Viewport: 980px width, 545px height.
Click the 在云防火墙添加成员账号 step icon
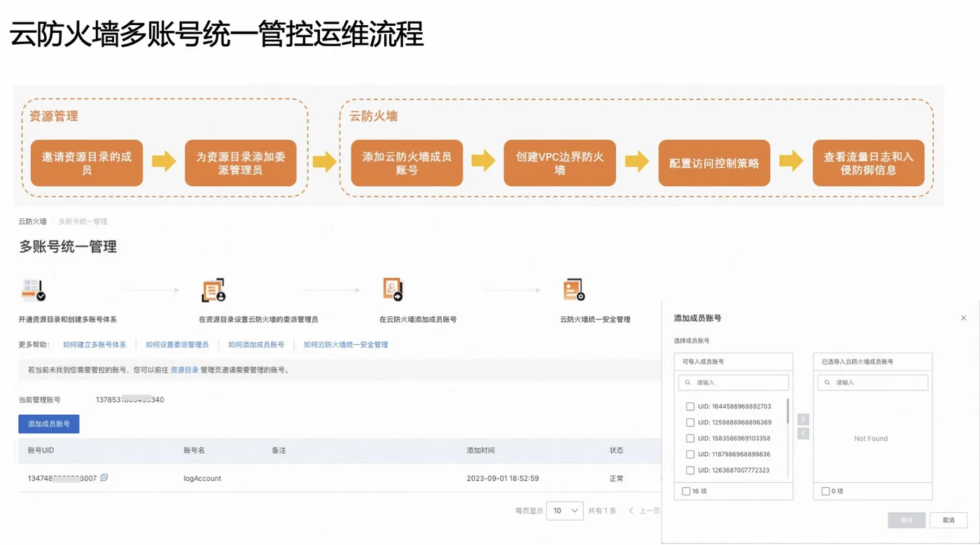[x=393, y=289]
